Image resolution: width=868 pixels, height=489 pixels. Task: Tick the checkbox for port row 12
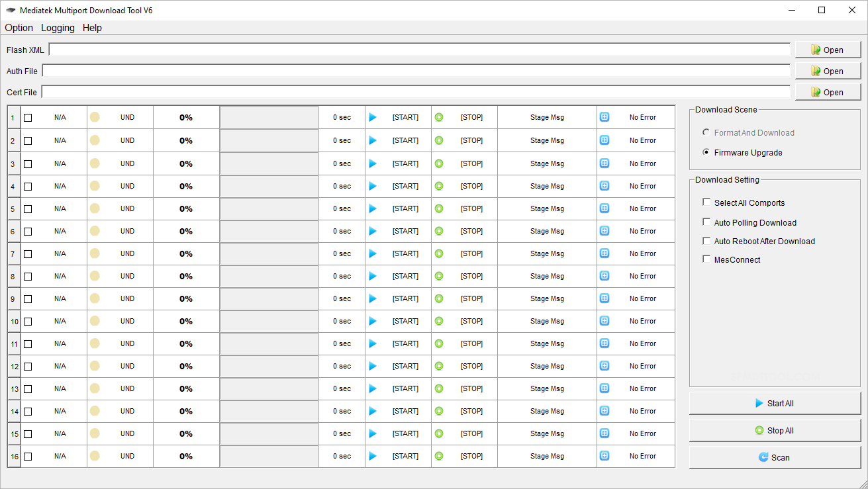(28, 367)
